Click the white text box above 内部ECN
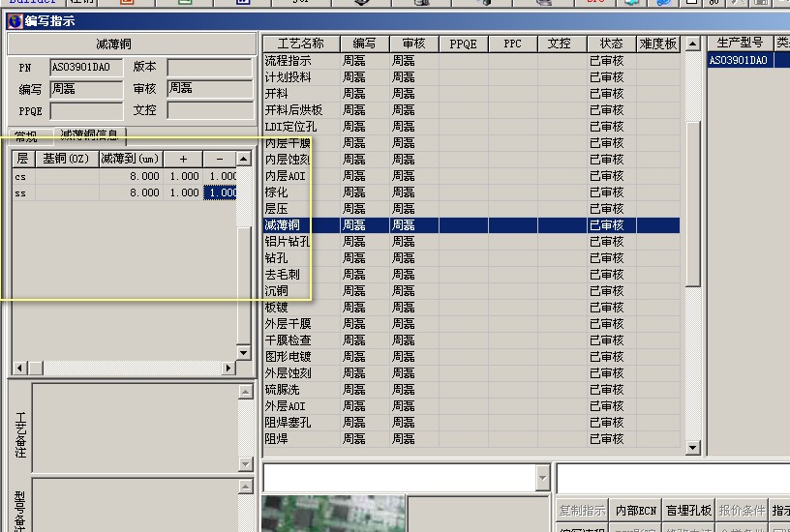The height and width of the screenshot is (532, 790). click(673, 478)
